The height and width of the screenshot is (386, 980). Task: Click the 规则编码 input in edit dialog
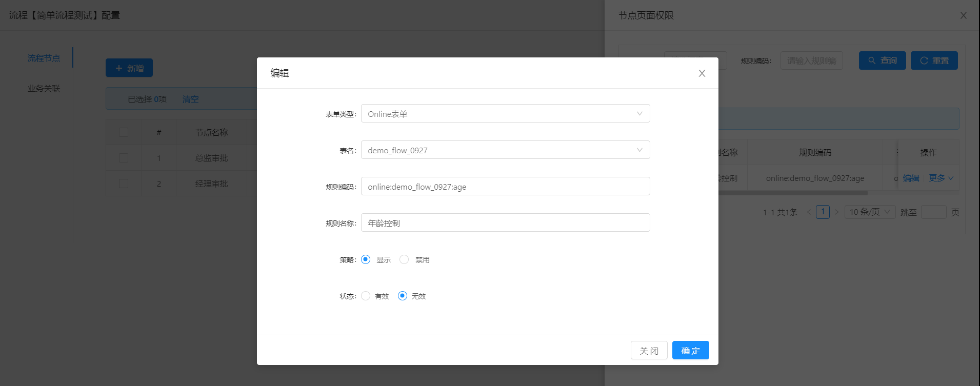[506, 186]
